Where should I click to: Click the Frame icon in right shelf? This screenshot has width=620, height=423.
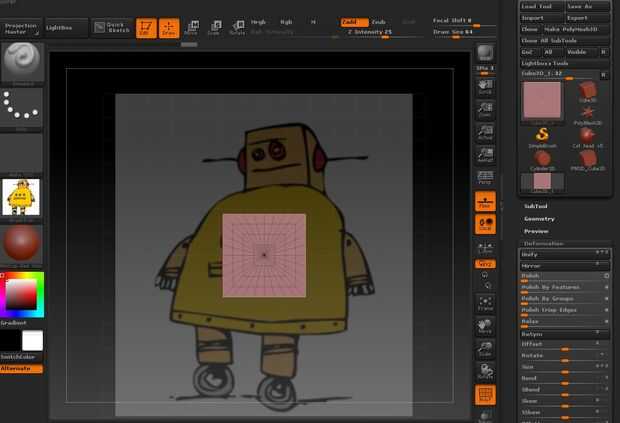[485, 304]
